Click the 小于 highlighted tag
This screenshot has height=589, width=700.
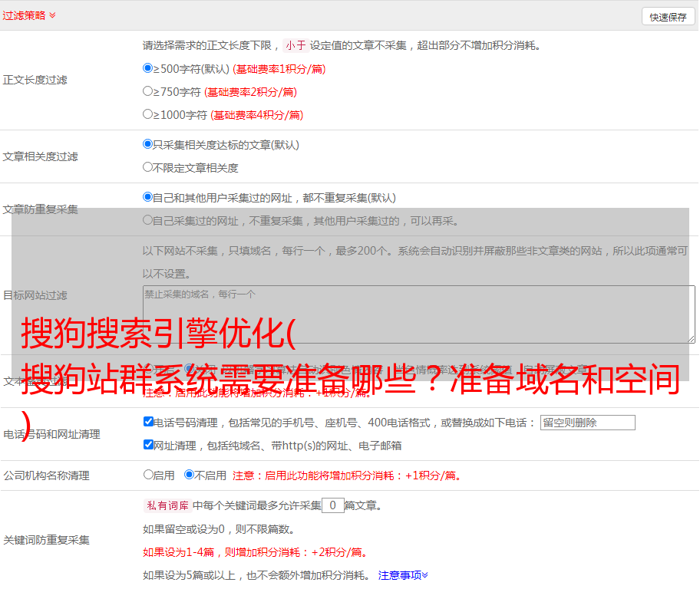point(296,45)
